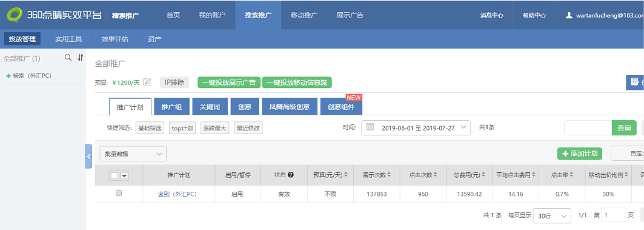
Task: Switch to the 推广计划 tab
Action: 130,107
